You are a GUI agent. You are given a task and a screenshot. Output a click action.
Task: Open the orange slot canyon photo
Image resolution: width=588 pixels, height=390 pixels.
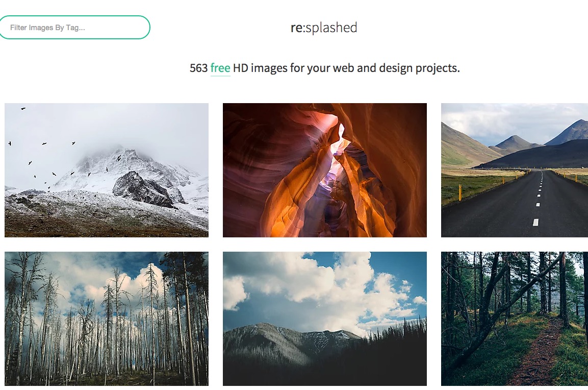(325, 170)
